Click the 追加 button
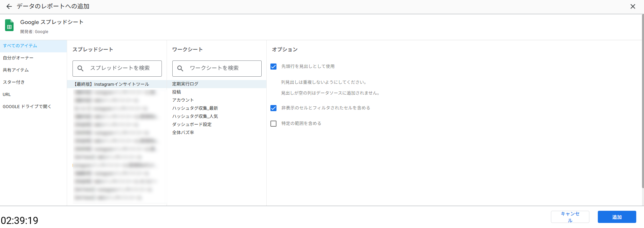This screenshot has height=228, width=644. pyautogui.click(x=617, y=217)
